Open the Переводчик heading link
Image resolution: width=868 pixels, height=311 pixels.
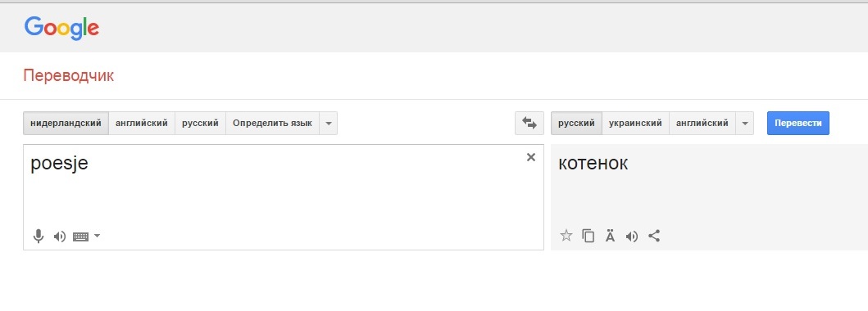[69, 75]
